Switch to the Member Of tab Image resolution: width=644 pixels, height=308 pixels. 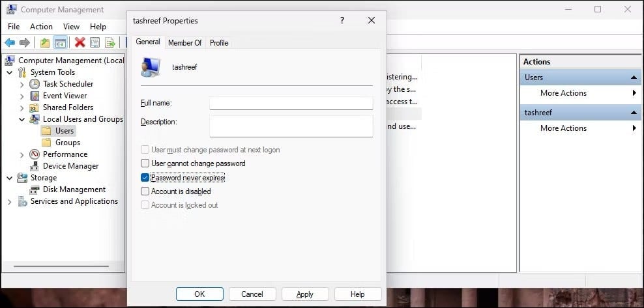pyautogui.click(x=185, y=43)
